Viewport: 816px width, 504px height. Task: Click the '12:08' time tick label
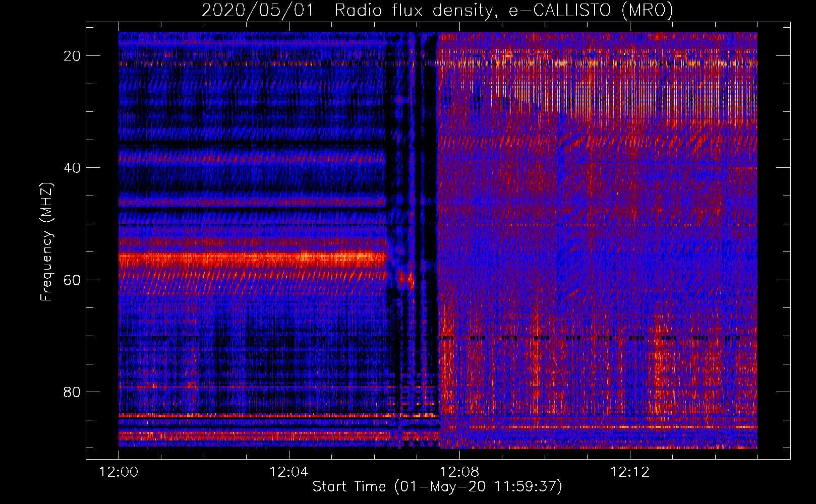(459, 472)
